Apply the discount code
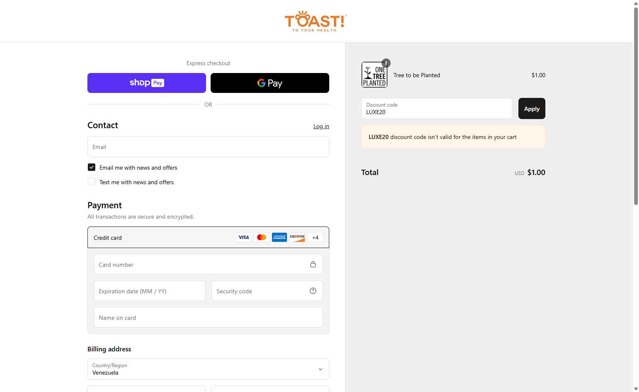 pyautogui.click(x=531, y=108)
